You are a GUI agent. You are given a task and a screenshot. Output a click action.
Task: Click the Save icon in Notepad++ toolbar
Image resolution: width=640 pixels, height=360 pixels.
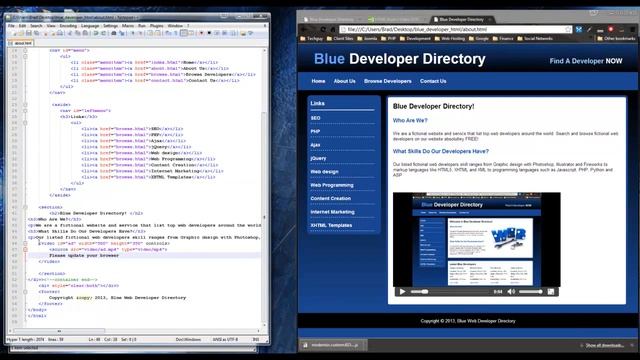[29, 33]
